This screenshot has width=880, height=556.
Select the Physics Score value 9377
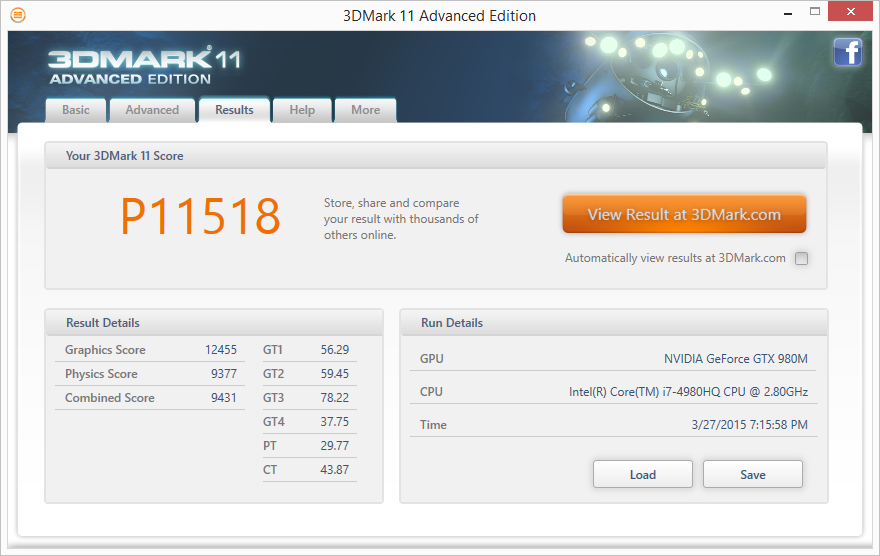[x=224, y=374]
